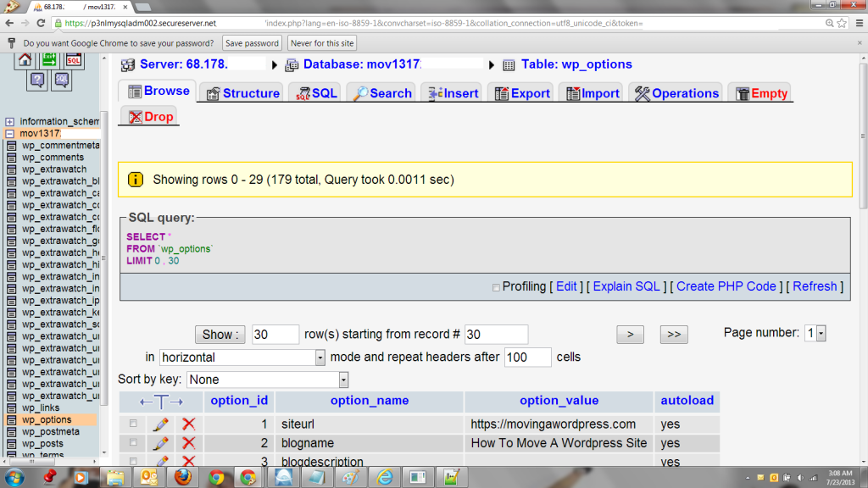The height and width of the screenshot is (488, 868).
Task: Click the wp_commentmeta table browse icon
Action: [x=12, y=146]
